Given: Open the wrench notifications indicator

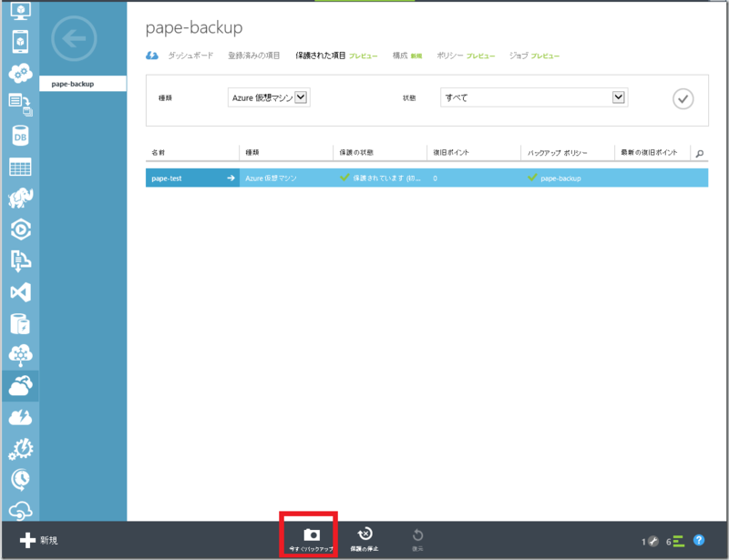Looking at the screenshot, I should (651, 541).
